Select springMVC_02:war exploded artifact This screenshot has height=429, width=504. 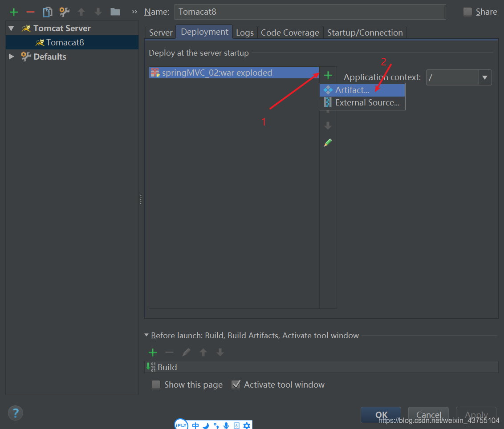[x=234, y=73]
